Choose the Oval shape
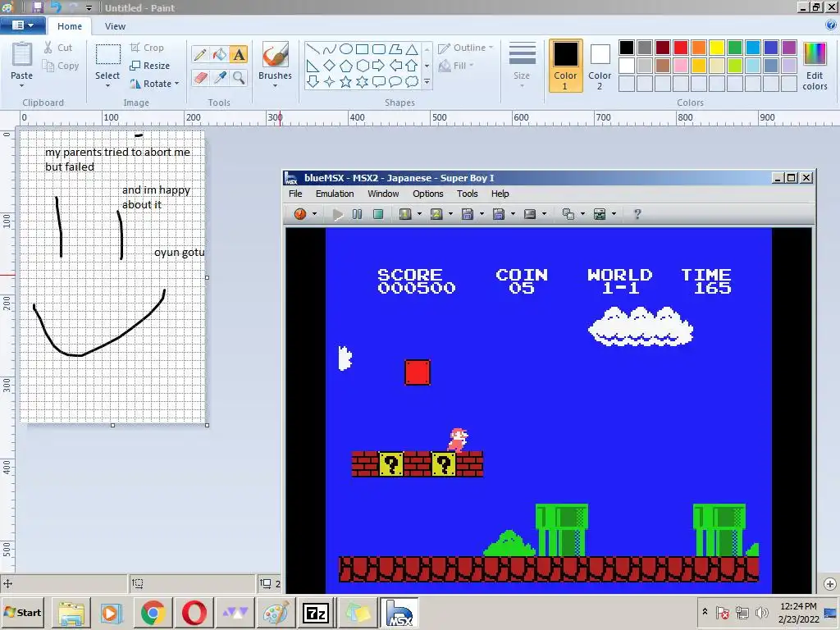840x630 pixels. (x=346, y=49)
